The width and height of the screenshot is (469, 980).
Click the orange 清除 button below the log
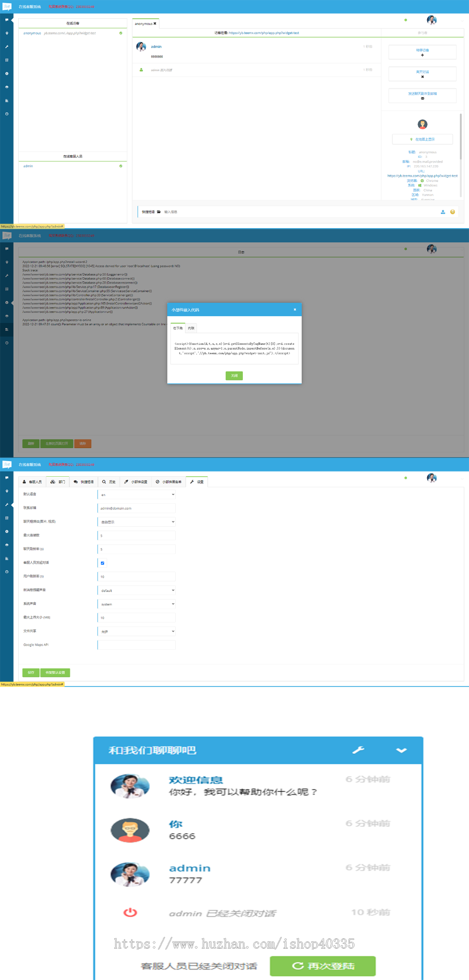point(83,443)
